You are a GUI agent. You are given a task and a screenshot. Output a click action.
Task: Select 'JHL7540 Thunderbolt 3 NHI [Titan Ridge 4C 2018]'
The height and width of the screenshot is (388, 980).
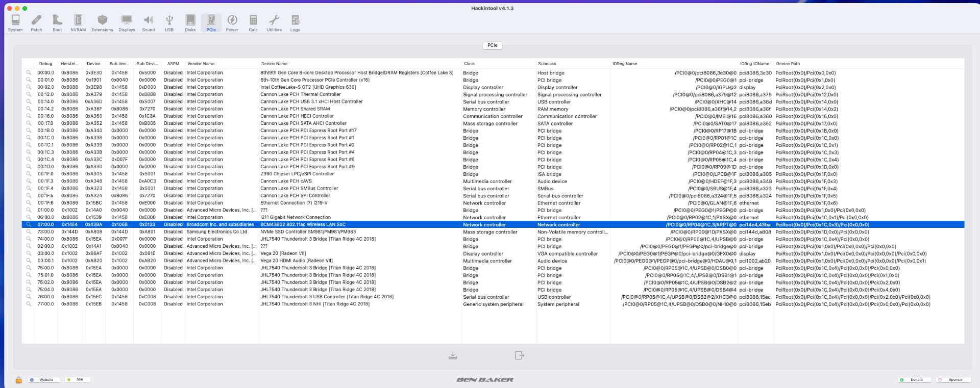coord(315,304)
